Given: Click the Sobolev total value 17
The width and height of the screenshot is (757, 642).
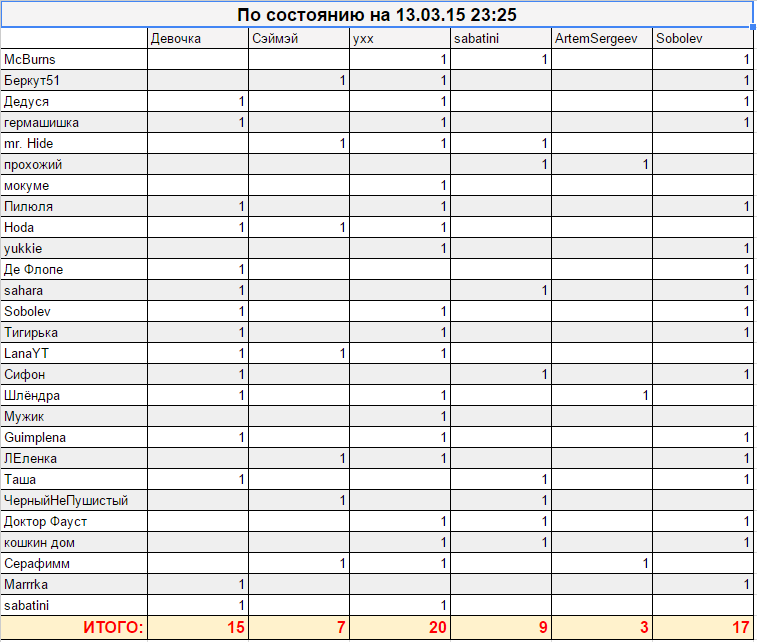Looking at the screenshot, I should [703, 627].
